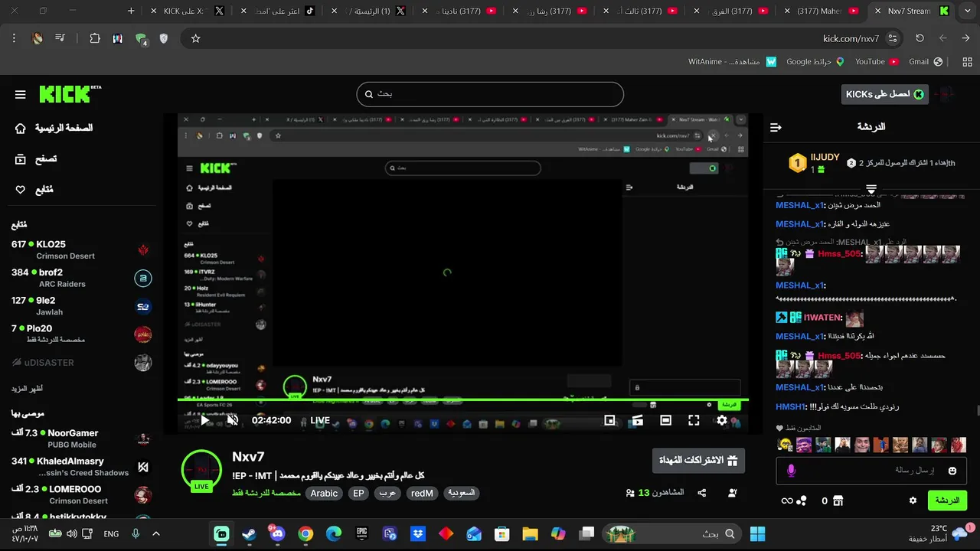Click the purple microphone icon in chat
The width and height of the screenshot is (980, 551).
pos(791,471)
